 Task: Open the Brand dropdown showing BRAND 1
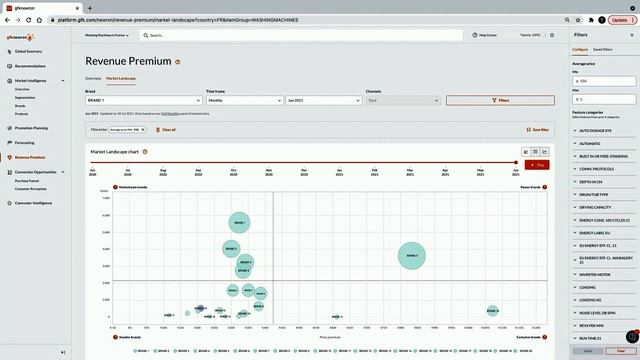(x=144, y=100)
